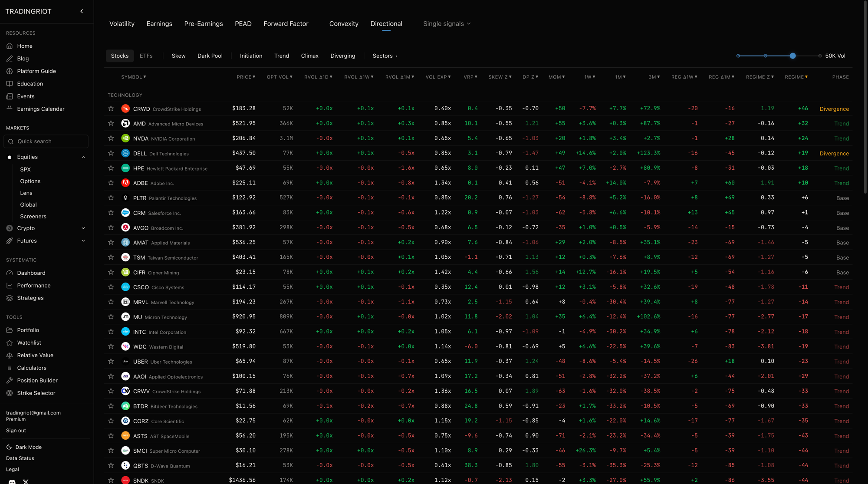Toggle the favorite star for CRWD

[x=111, y=109]
